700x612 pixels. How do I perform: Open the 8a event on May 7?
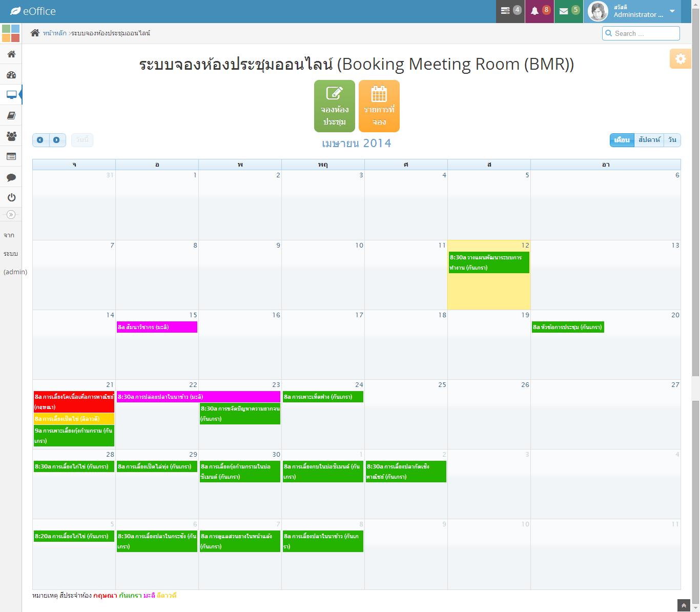coord(240,541)
